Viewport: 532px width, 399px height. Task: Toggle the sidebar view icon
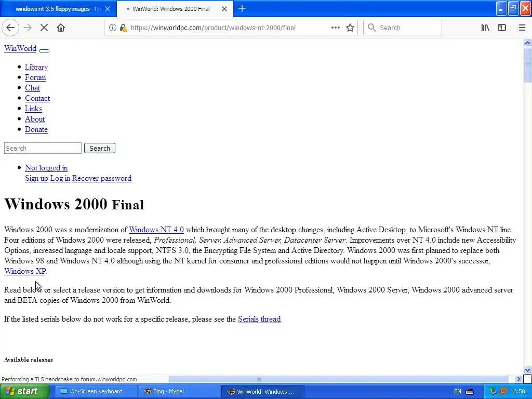502,28
